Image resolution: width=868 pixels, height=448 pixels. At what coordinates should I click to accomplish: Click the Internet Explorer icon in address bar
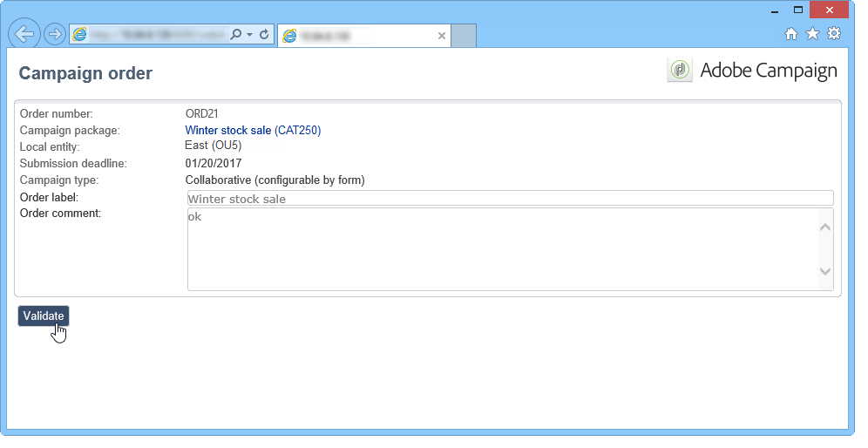[79, 35]
